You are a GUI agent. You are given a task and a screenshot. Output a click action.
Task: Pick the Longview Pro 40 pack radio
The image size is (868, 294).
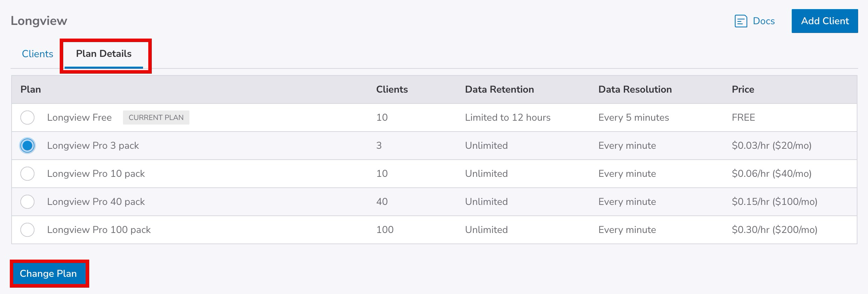(27, 202)
